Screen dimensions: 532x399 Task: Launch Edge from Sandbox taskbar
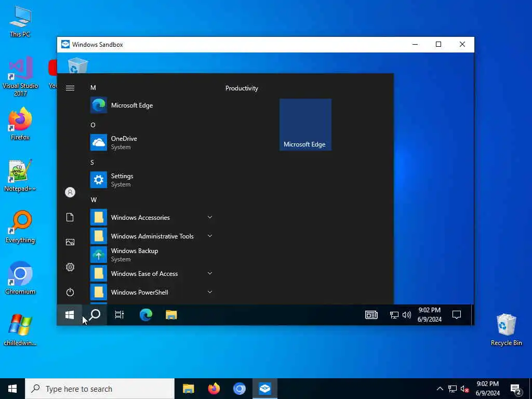coord(146,315)
